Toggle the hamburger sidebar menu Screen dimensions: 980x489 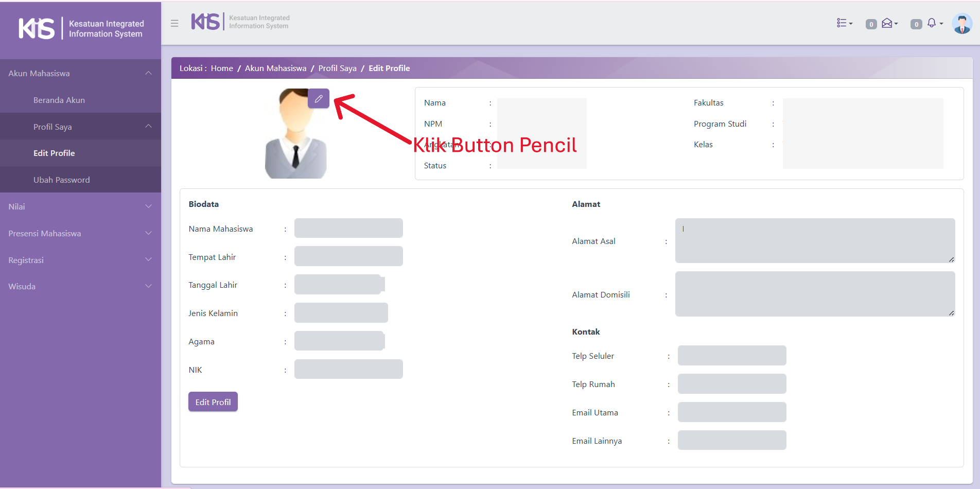[174, 23]
